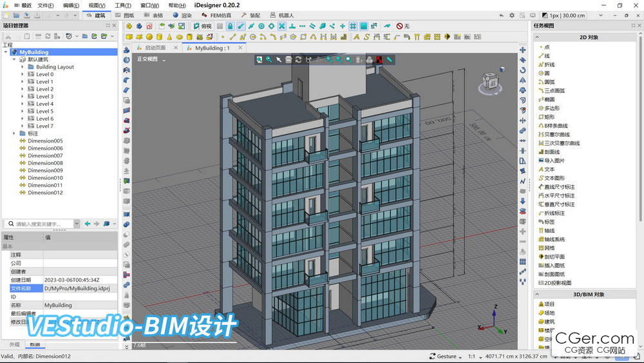Switch to the 渲染 workbench tab
The image size is (644, 363).
182,15
